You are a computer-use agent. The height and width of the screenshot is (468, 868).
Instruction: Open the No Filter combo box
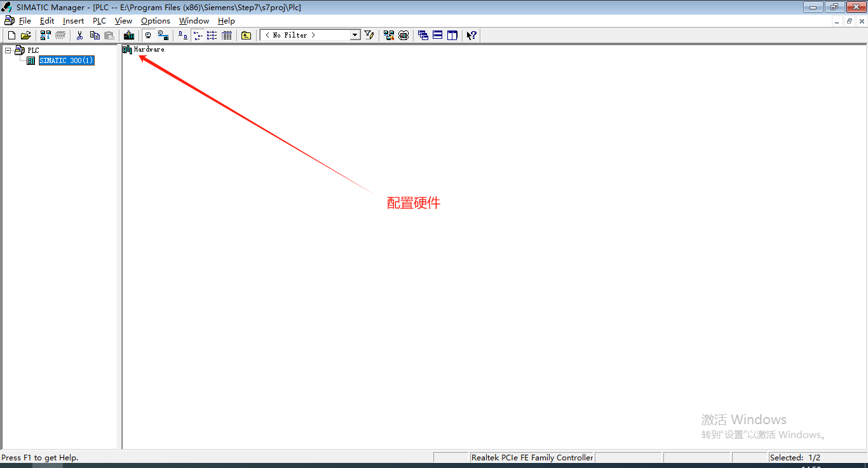coord(310,35)
